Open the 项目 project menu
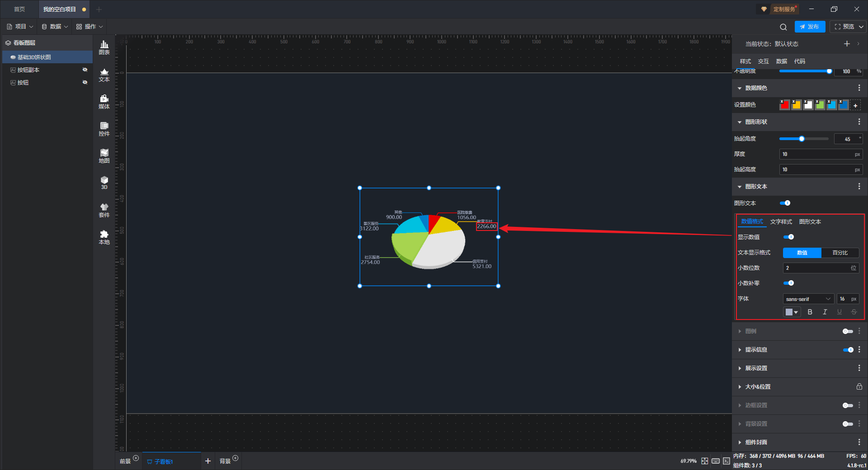 click(20, 27)
